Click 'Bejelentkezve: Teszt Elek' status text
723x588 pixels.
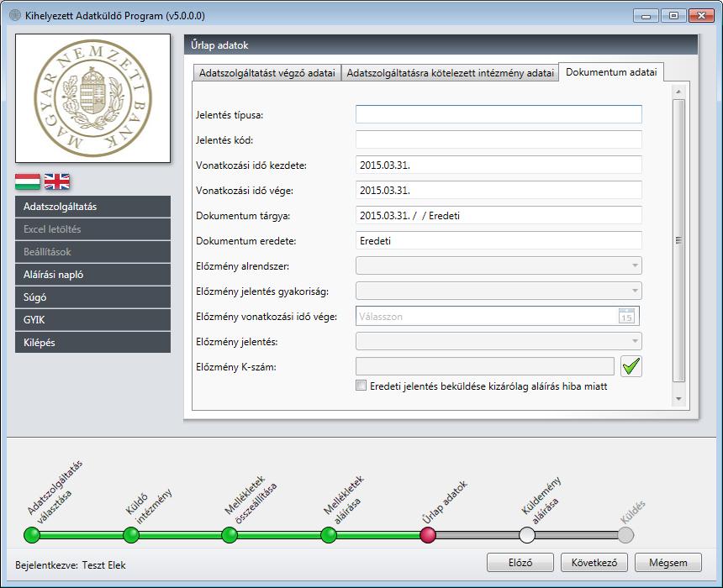(71, 565)
